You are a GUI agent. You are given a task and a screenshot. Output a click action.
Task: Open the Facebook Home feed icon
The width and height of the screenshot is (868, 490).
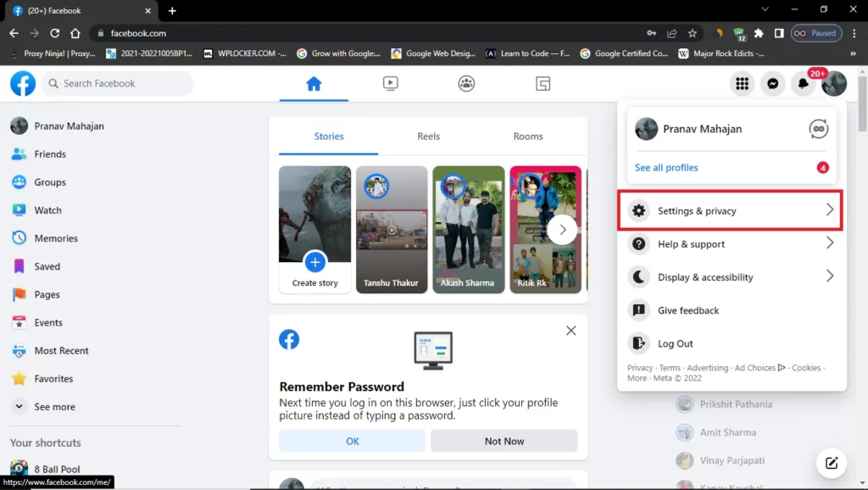314,84
